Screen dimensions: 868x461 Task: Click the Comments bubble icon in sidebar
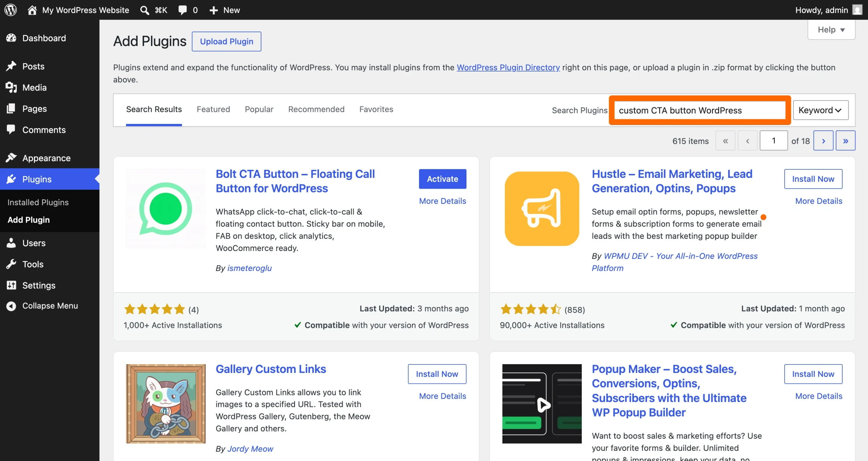click(x=11, y=129)
